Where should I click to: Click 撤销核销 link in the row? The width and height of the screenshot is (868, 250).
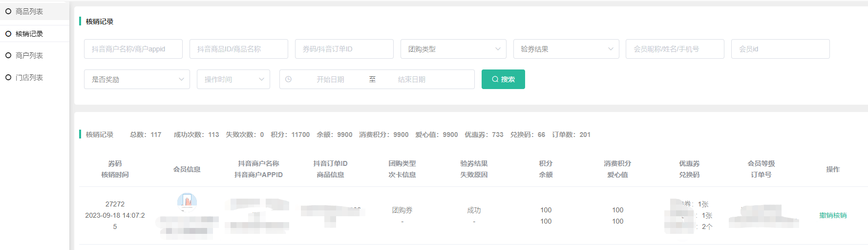pyautogui.click(x=833, y=215)
